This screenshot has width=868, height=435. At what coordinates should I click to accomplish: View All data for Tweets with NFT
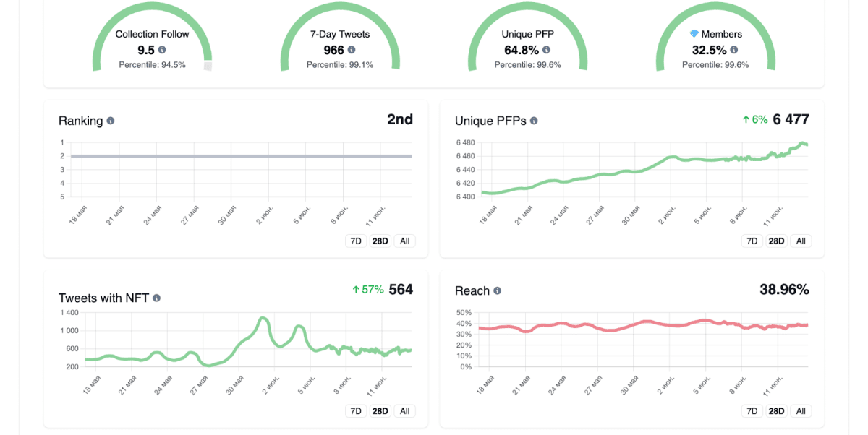[404, 410]
